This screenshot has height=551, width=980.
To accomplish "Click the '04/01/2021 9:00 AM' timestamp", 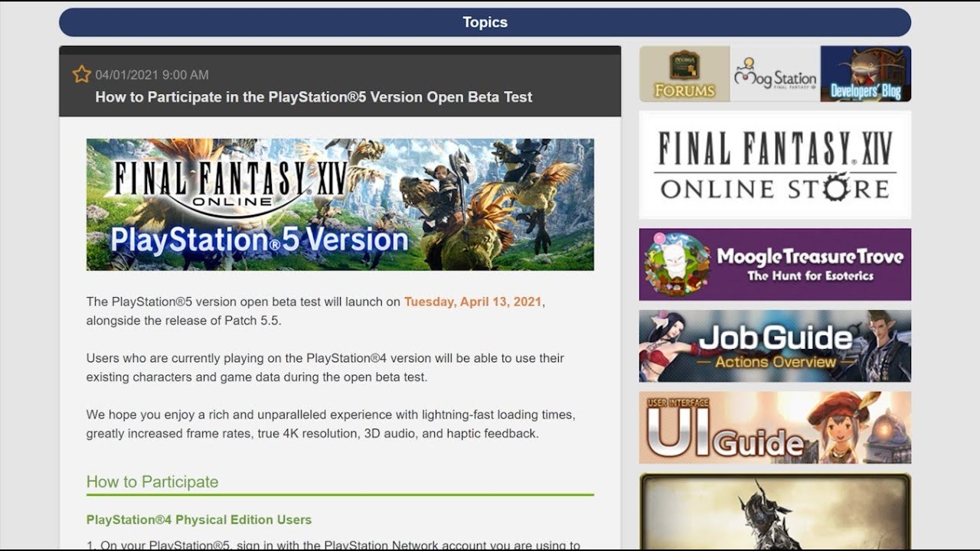I will (152, 75).
